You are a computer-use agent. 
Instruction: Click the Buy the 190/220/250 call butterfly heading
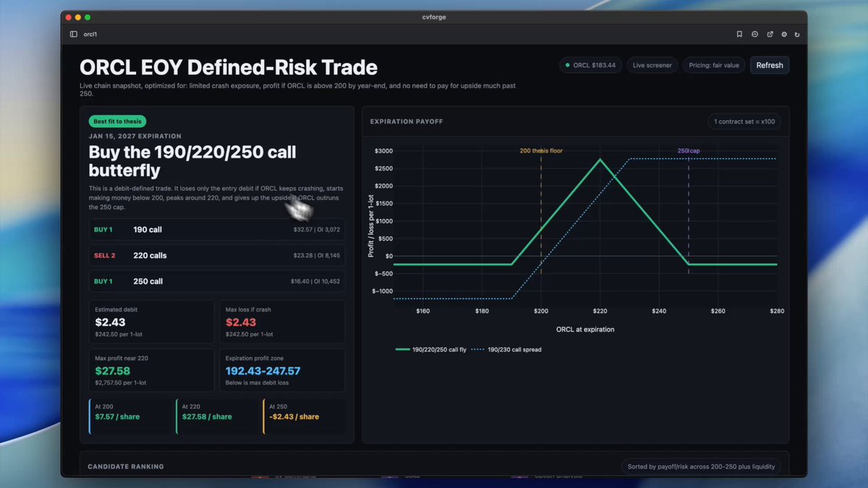[x=192, y=160]
